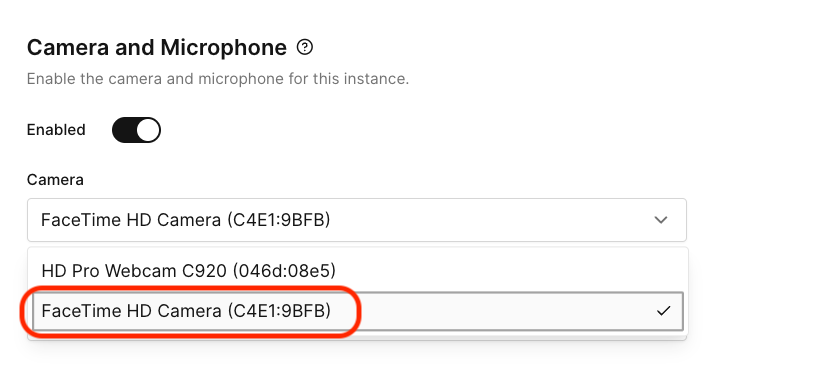
Task: Click the dark track of the Enabled switch
Action: pyautogui.click(x=124, y=130)
